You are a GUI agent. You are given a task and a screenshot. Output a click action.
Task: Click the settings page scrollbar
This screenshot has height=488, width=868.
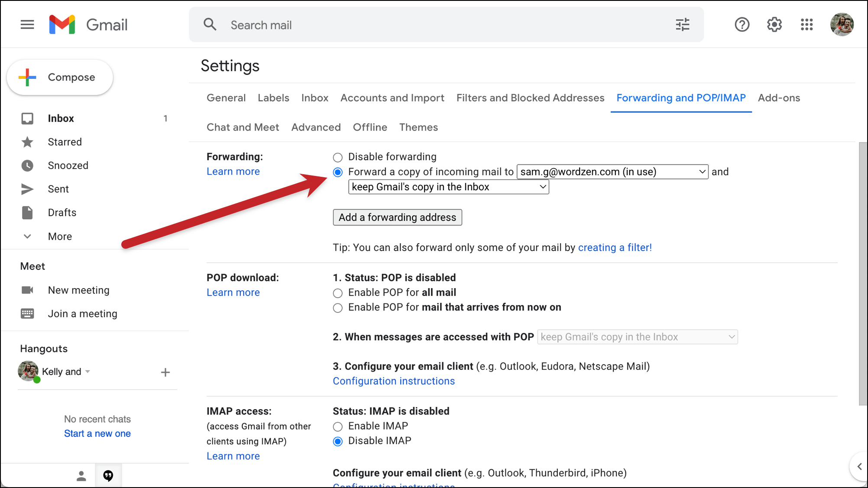pyautogui.click(x=863, y=274)
